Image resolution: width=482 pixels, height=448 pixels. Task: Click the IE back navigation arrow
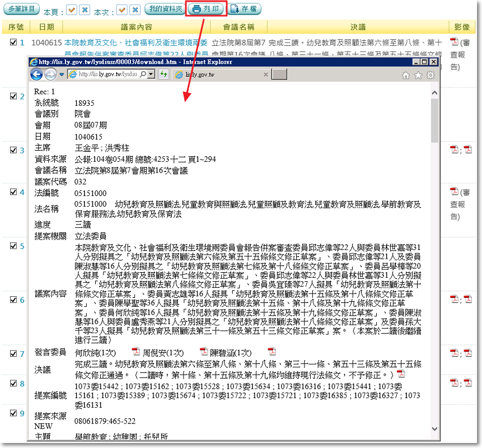point(37,74)
